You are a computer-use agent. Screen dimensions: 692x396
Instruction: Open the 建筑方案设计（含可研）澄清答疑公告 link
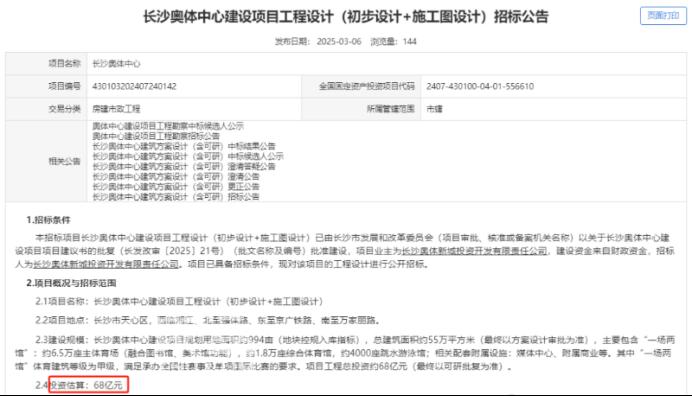pyautogui.click(x=184, y=166)
